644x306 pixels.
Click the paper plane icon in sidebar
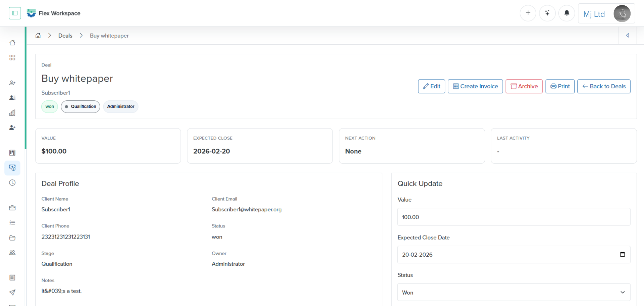pyautogui.click(x=12, y=293)
